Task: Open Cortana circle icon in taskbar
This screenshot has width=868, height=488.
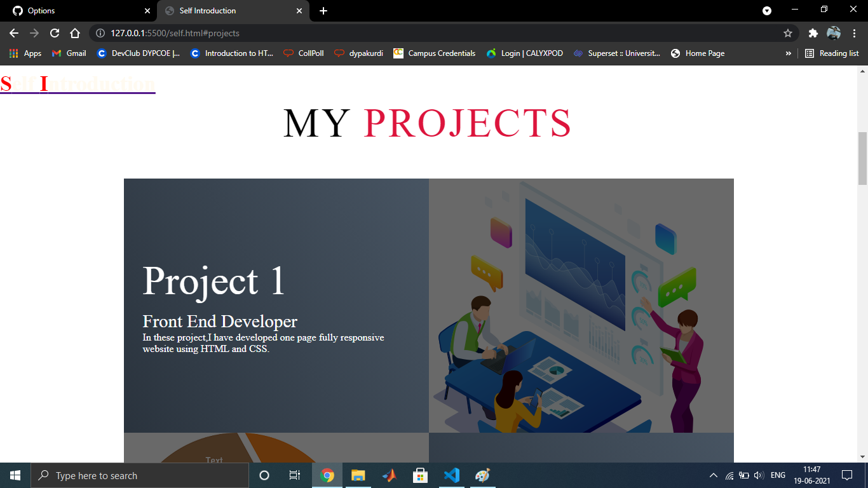Action: tap(264, 475)
